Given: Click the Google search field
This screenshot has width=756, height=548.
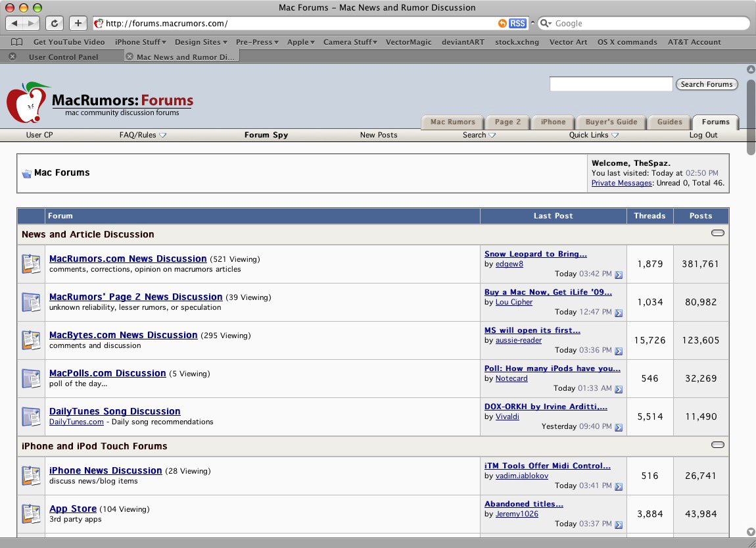Looking at the screenshot, I should pos(644,23).
